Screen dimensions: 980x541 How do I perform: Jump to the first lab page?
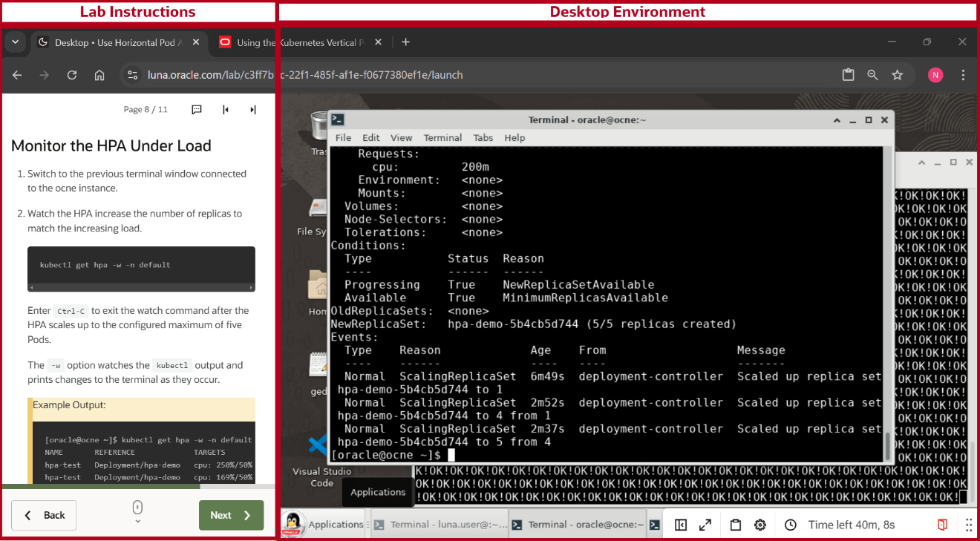click(x=226, y=110)
